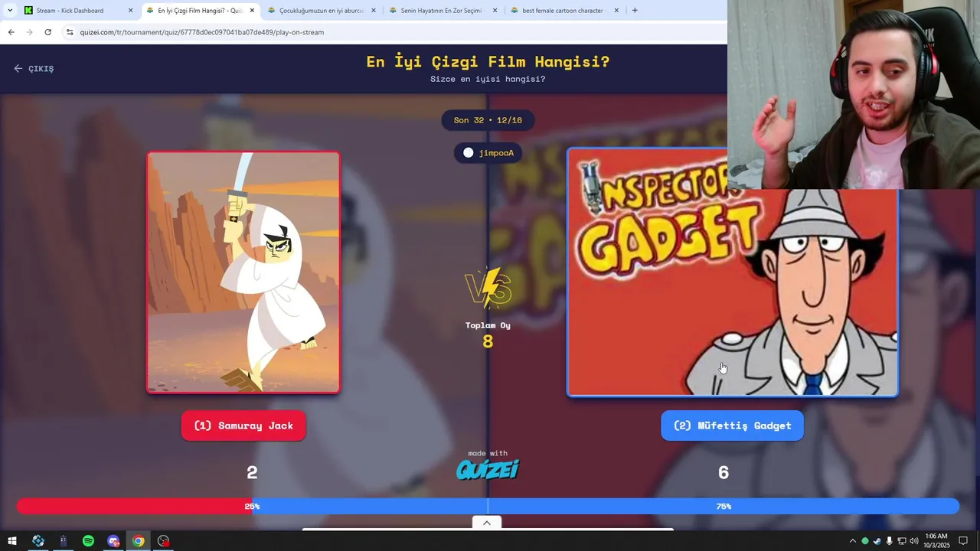
Task: Open the site info icon in address bar
Action: (x=70, y=32)
